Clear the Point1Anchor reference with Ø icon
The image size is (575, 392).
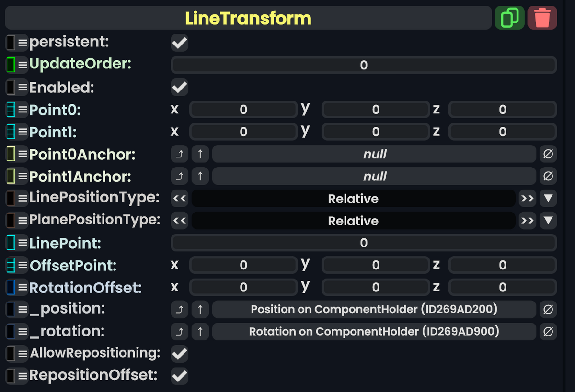coord(548,176)
